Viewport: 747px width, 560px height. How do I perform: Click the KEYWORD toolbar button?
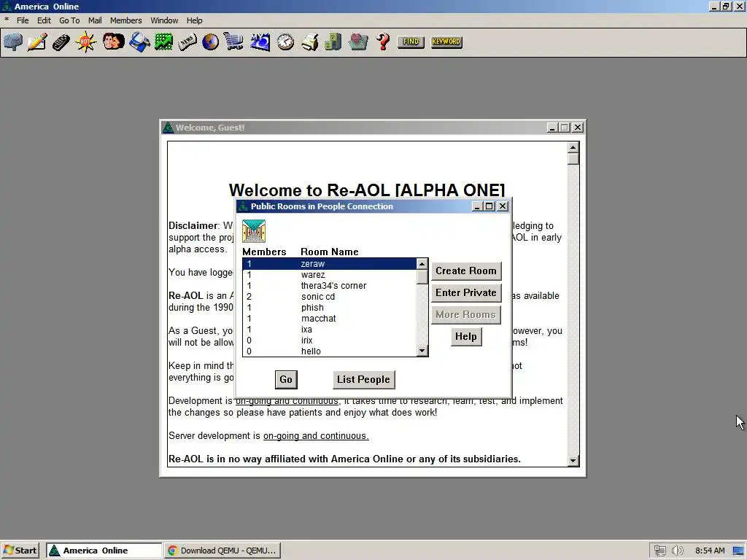(446, 42)
